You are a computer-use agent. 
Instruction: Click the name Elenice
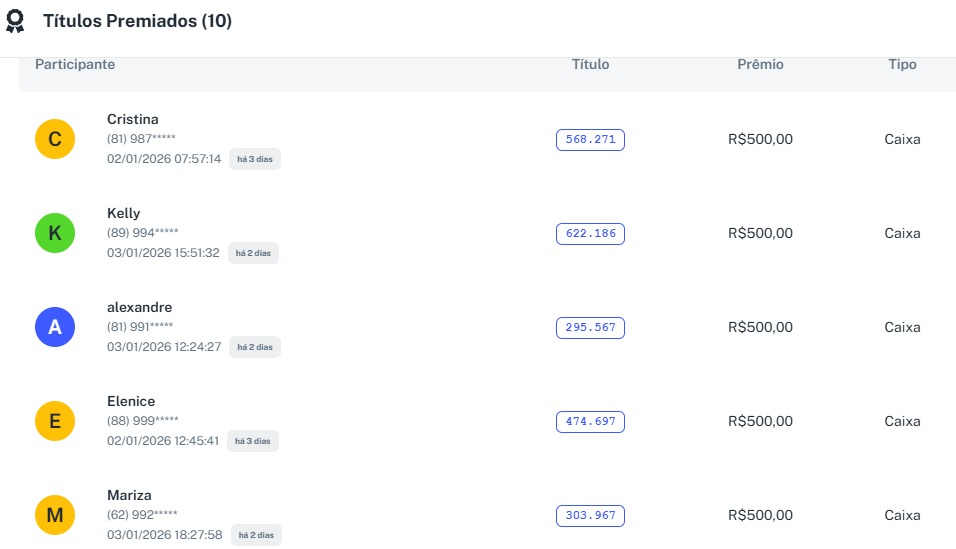click(x=131, y=401)
